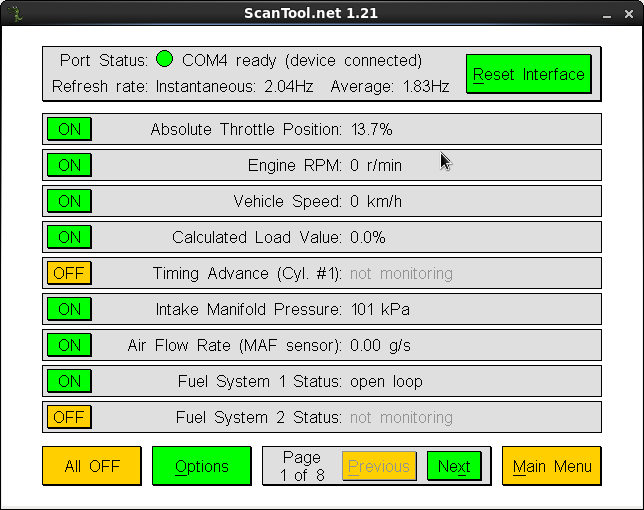Image resolution: width=644 pixels, height=510 pixels.
Task: Toggle Calculated Load Value sensor off
Action: coord(69,237)
